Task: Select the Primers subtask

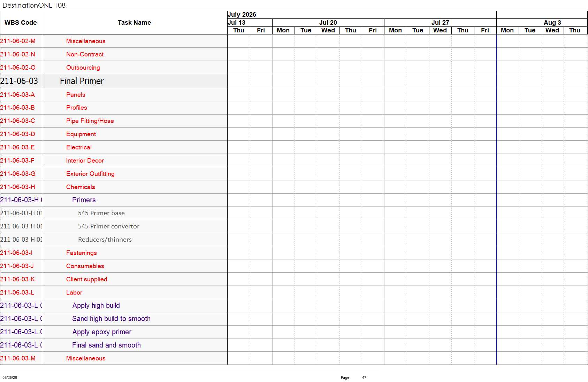Action: (84, 200)
